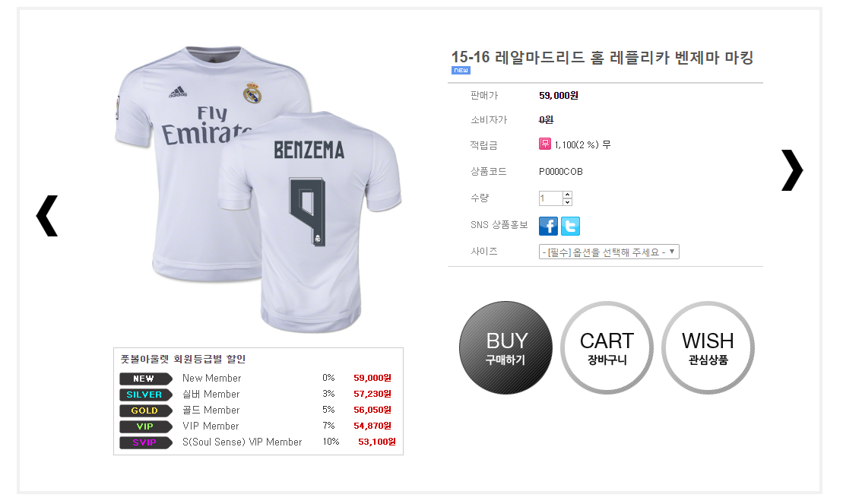Click the SVIP membership badge
Screen dimensions: 862x504
(144, 442)
